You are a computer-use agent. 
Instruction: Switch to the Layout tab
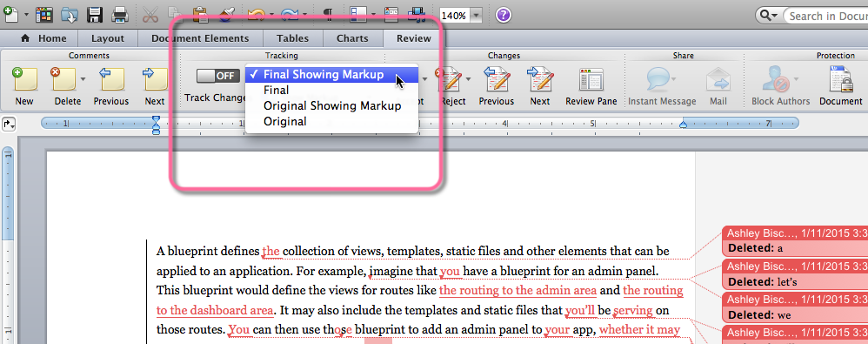tap(107, 38)
